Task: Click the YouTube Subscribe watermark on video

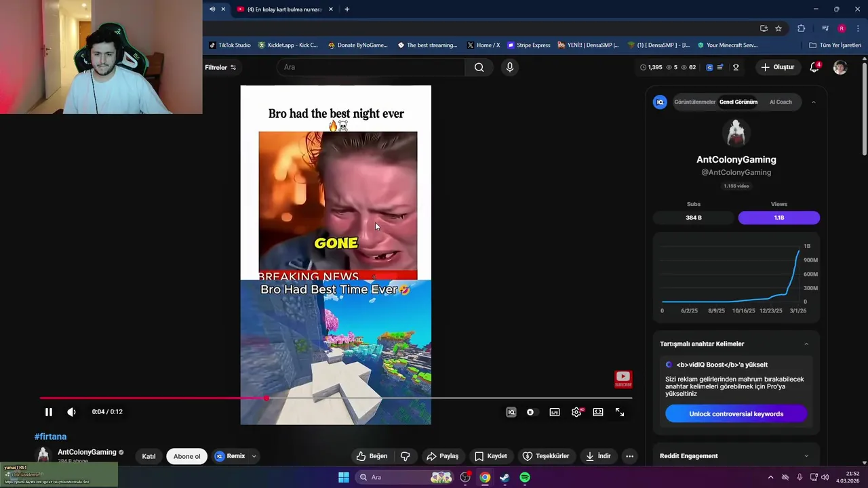Action: 623,379
